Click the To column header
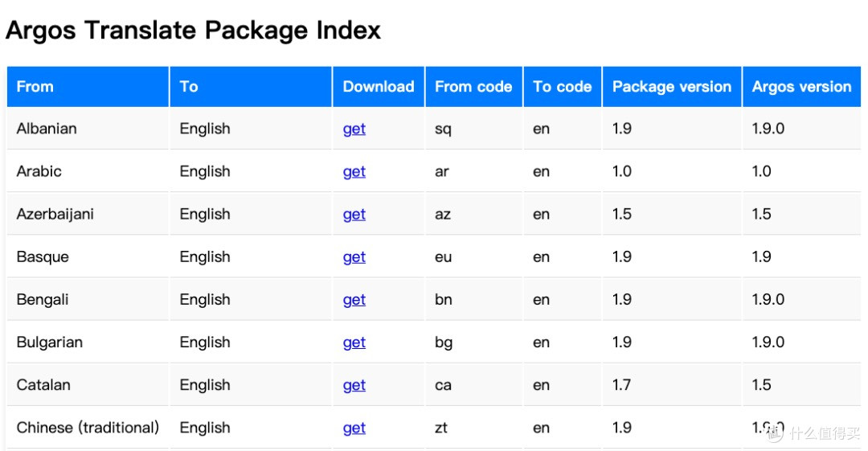Image resolution: width=868 pixels, height=451 pixels. point(251,87)
